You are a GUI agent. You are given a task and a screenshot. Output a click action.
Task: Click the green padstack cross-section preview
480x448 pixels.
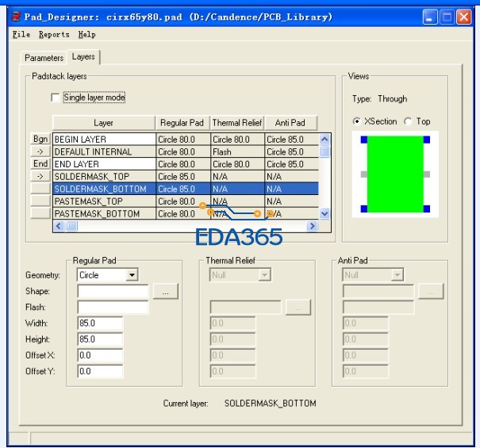point(395,174)
